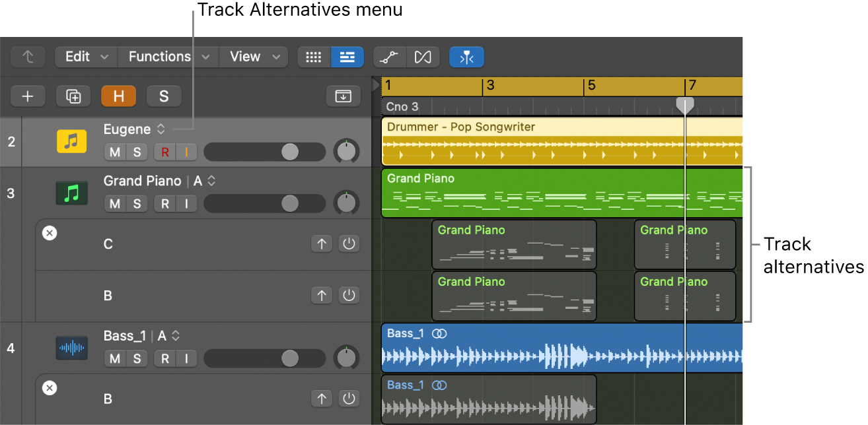Solo the Eugene track
Viewport: 868px width, 425px height.
pos(137,152)
